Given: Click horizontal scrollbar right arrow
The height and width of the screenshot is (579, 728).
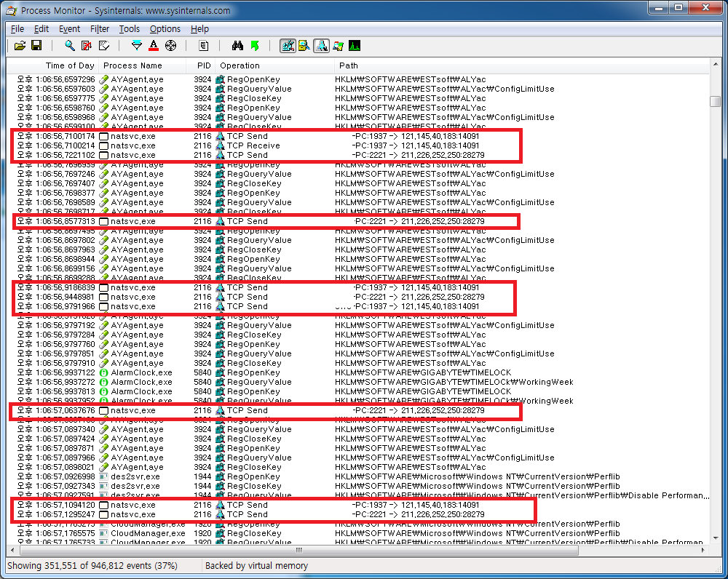Looking at the screenshot, I should pyautogui.click(x=703, y=550).
